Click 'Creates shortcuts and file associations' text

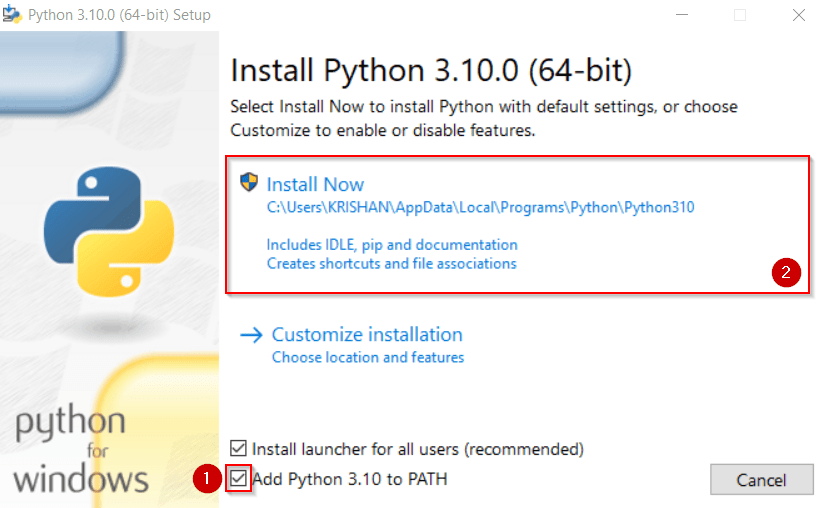coord(391,263)
